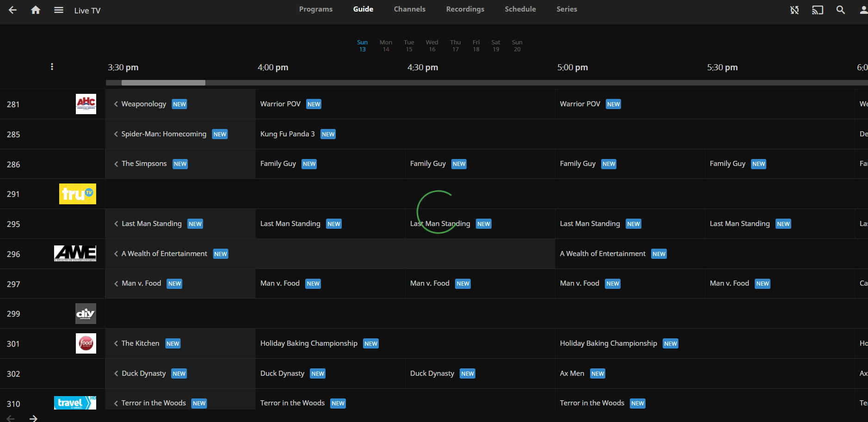868x422 pixels.
Task: Enable SyncPlay with the crossed sync icon
Action: coord(794,10)
